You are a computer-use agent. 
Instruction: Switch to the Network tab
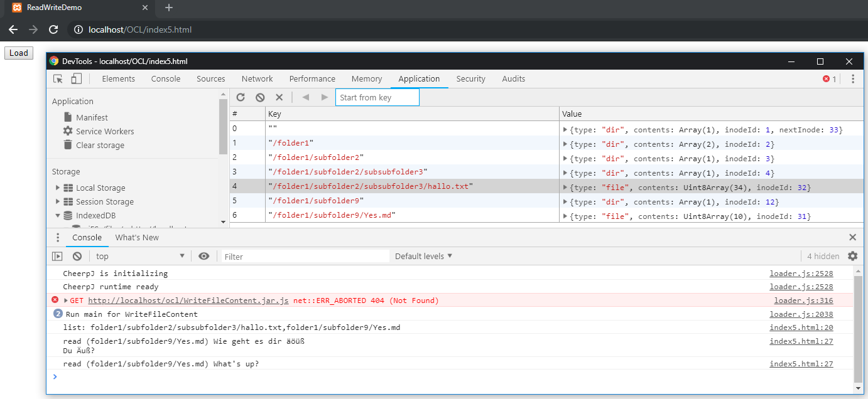257,78
